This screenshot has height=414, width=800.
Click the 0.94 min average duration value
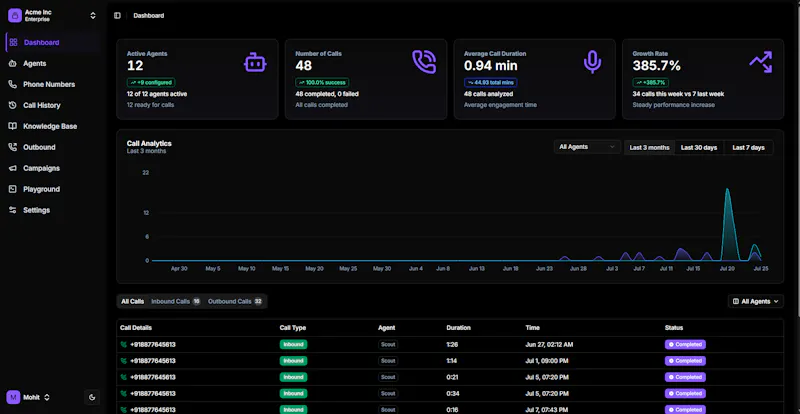491,66
